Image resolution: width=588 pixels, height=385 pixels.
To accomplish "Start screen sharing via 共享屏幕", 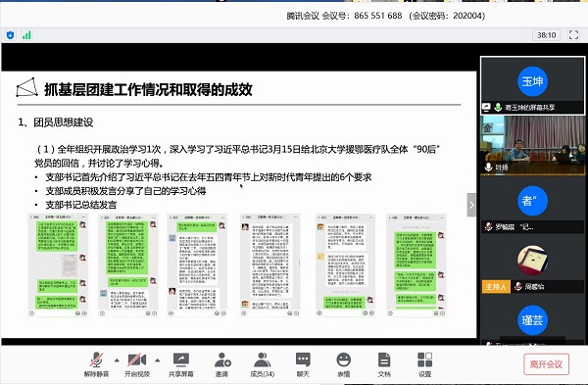I will [181, 364].
